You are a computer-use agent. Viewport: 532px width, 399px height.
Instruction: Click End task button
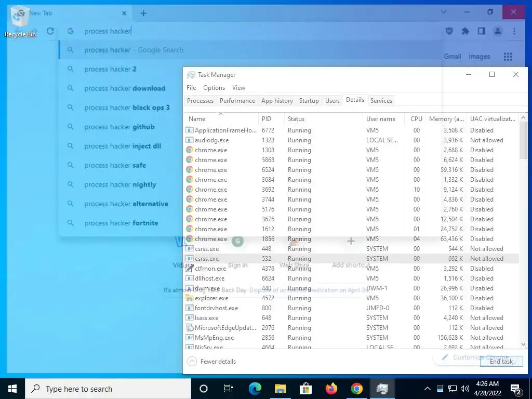pos(501,362)
